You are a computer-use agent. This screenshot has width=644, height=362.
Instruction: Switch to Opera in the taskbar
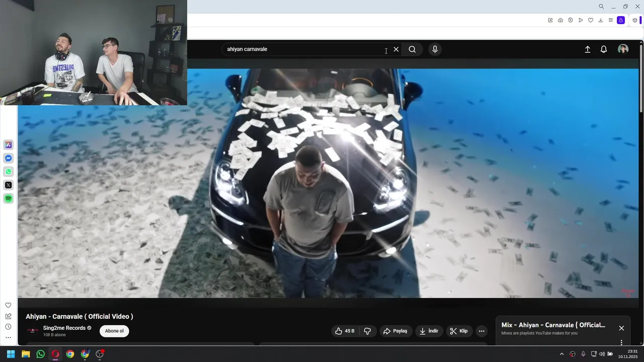coord(55,354)
